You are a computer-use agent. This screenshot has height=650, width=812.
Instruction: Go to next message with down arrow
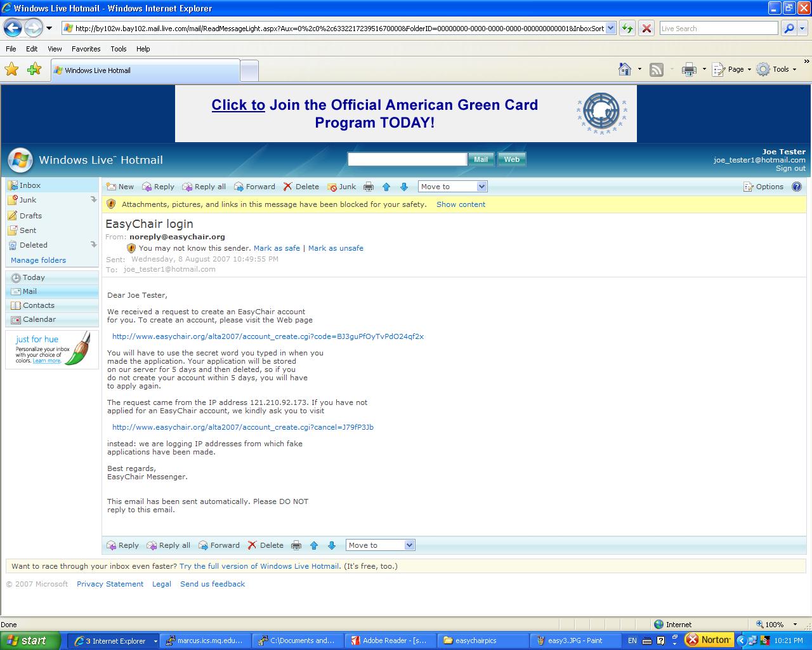pos(404,187)
